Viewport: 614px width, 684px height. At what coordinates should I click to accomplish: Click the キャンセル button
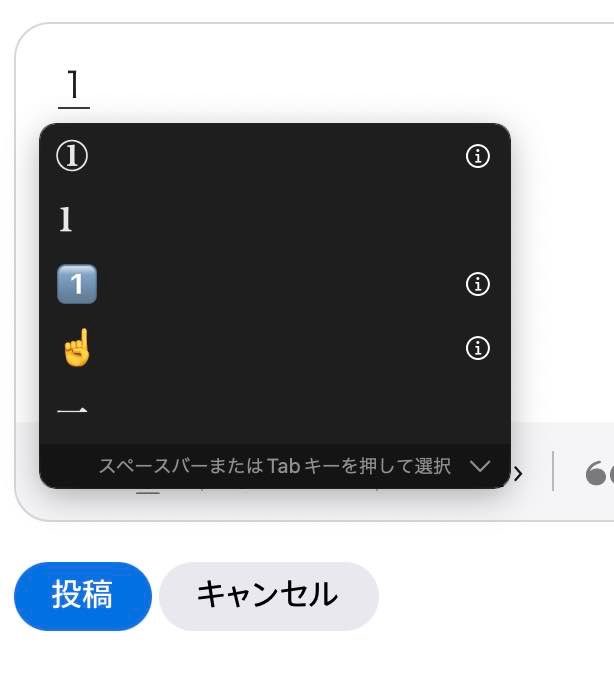pyautogui.click(x=269, y=596)
